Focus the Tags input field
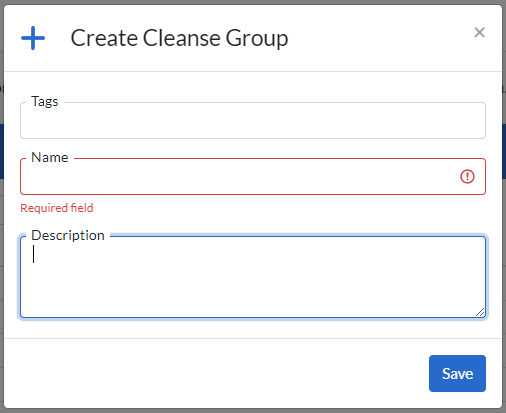This screenshot has width=506, height=413. (x=253, y=120)
